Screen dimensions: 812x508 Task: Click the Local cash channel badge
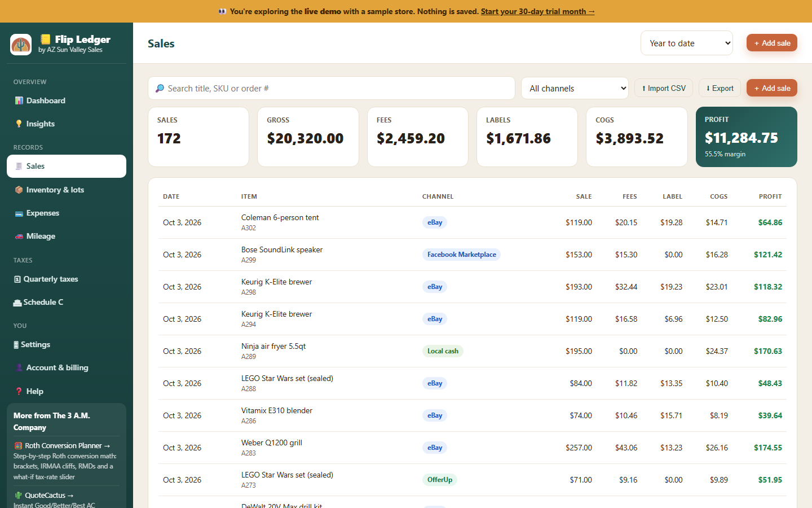tap(443, 351)
